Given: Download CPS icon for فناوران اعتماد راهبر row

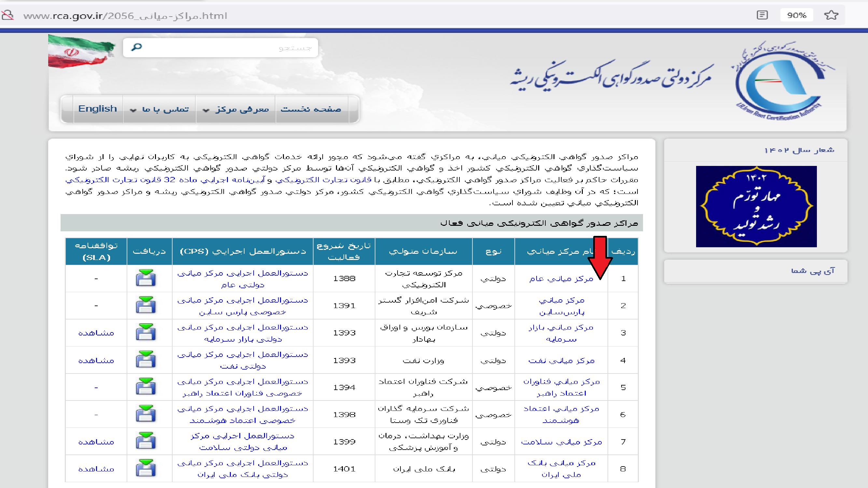Looking at the screenshot, I should click(146, 386).
